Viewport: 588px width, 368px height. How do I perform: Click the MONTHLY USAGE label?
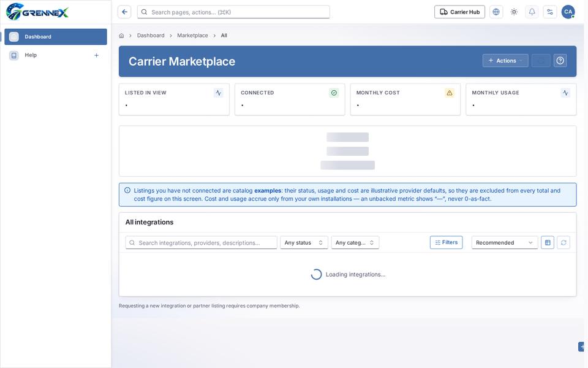click(x=496, y=93)
